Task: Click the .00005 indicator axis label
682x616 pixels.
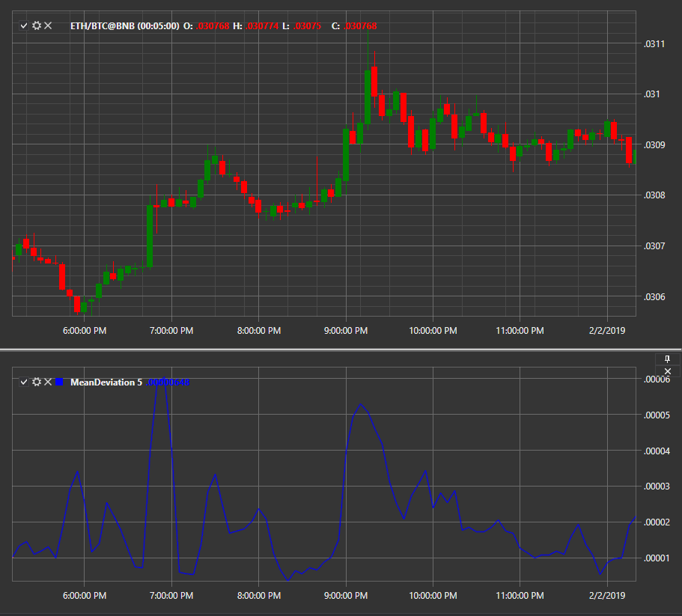Action: tap(657, 415)
